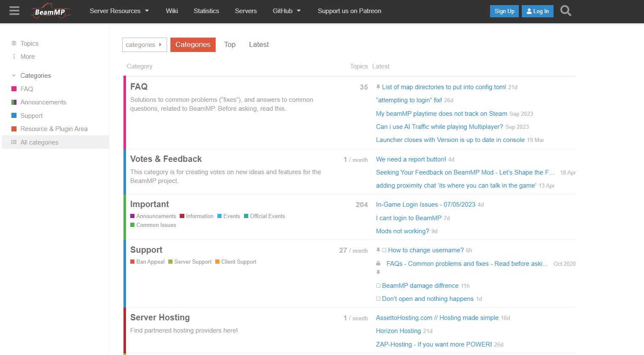
Task: Open the Official Events subcategory
Action: point(264,216)
